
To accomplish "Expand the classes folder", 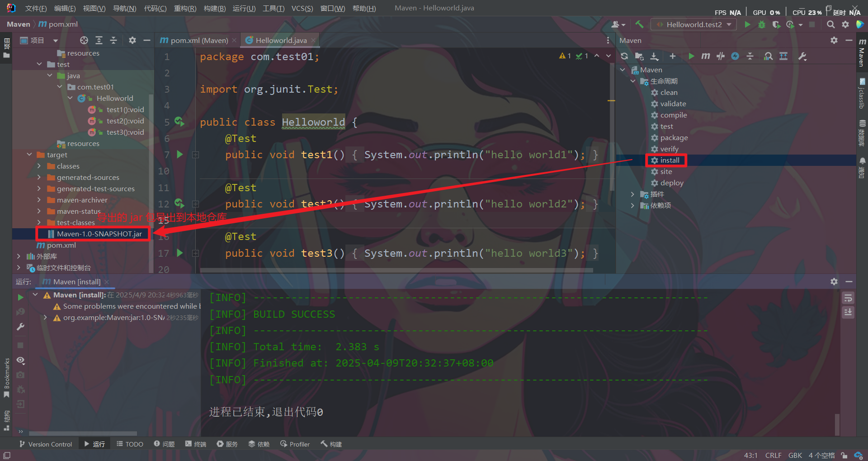I will coord(39,166).
